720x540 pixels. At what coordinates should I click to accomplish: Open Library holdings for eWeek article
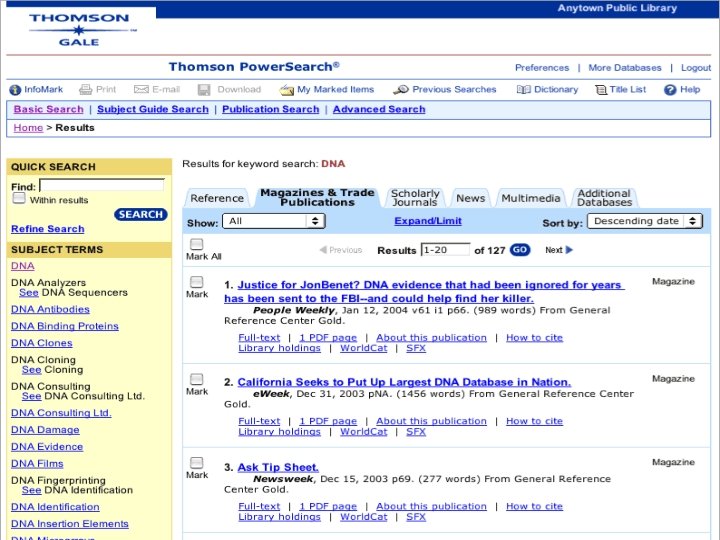(x=279, y=432)
